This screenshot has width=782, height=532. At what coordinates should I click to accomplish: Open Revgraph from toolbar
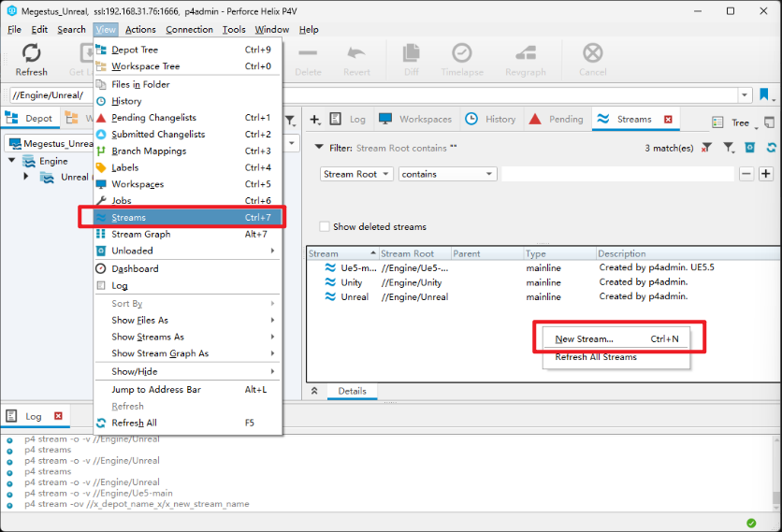(x=525, y=61)
